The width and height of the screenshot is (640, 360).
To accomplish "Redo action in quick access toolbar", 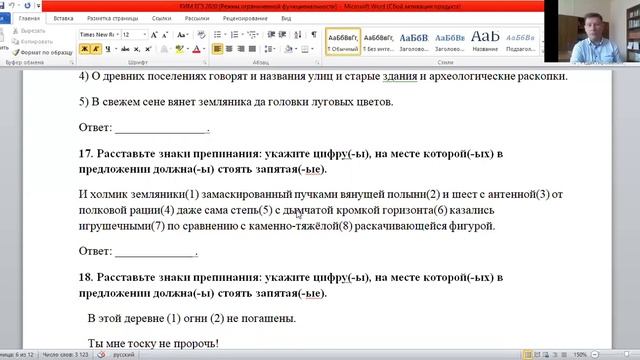I will pyautogui.click(x=27, y=6).
